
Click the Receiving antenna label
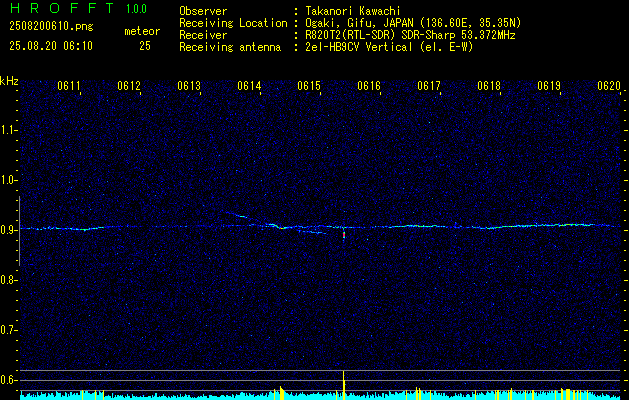230,47
